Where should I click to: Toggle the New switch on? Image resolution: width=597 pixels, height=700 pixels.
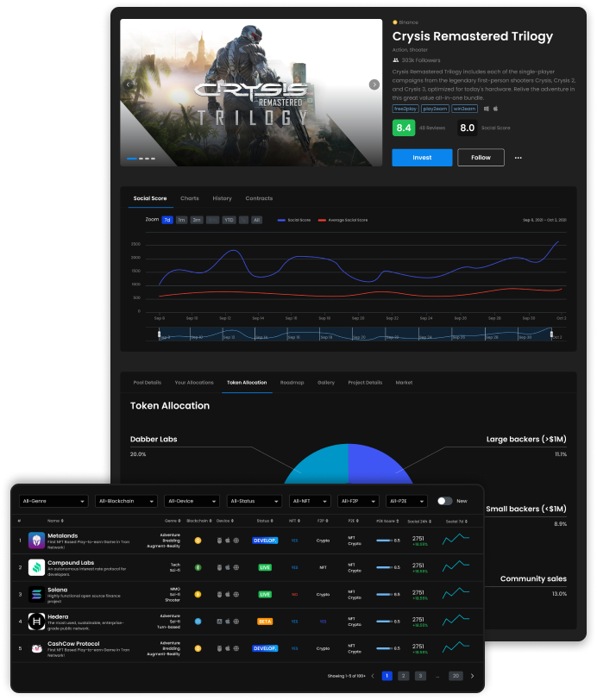click(x=444, y=501)
